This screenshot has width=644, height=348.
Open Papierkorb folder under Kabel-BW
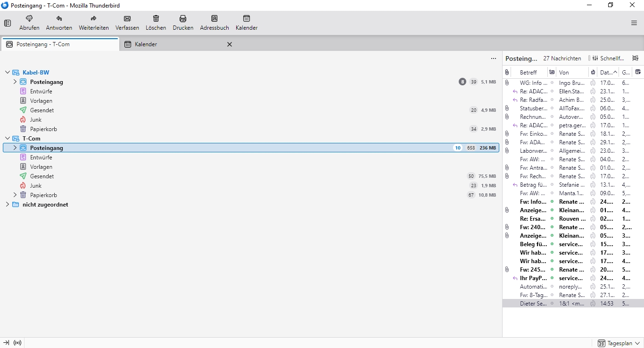click(43, 129)
